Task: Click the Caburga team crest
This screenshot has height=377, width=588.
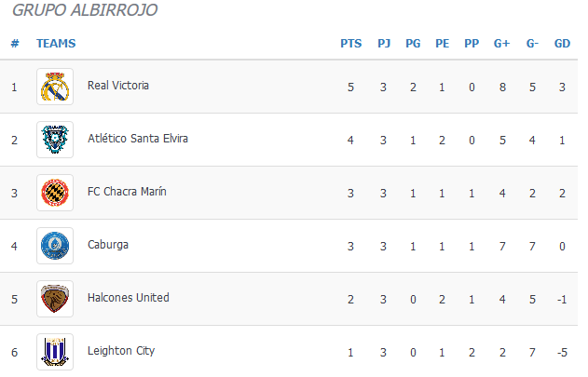Action: [55, 246]
